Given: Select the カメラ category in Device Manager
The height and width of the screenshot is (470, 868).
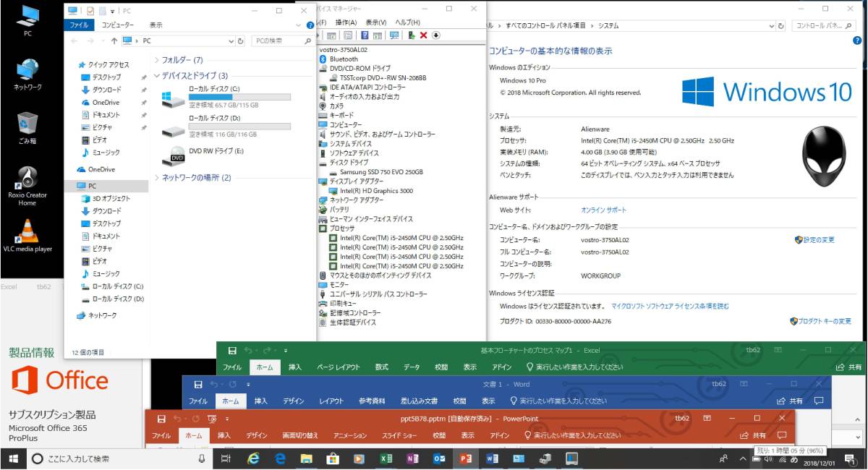Looking at the screenshot, I should coord(337,106).
